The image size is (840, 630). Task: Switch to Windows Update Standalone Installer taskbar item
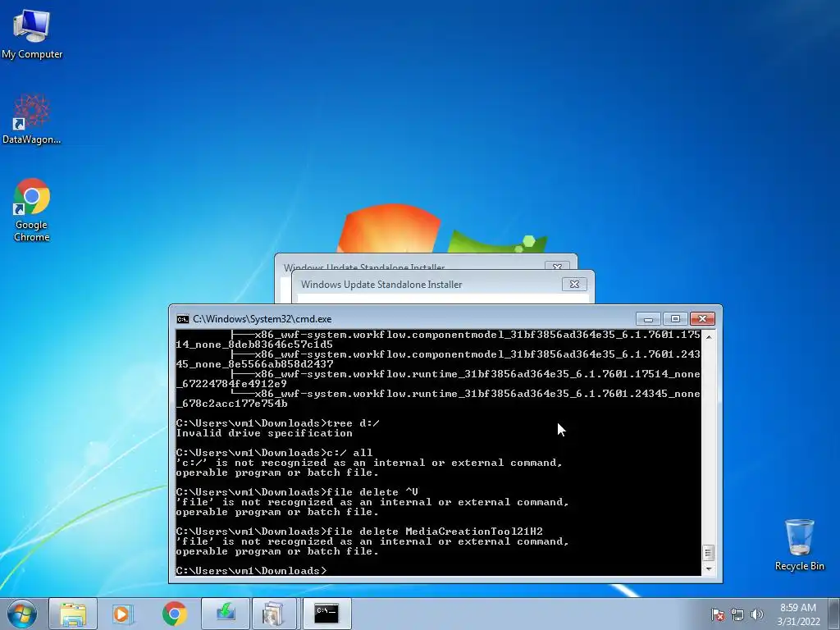(x=274, y=614)
